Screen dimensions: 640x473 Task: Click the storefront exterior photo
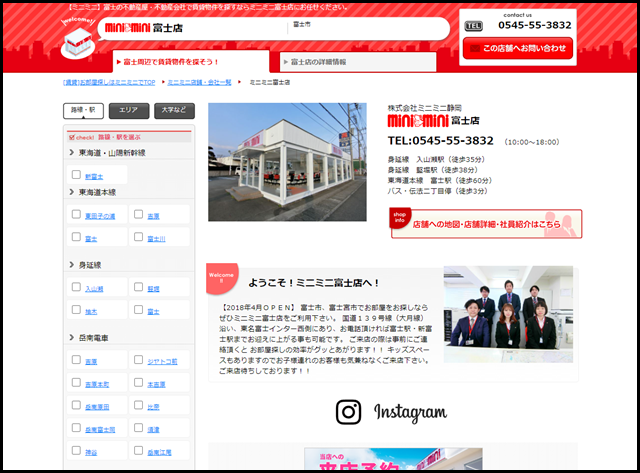point(287,162)
